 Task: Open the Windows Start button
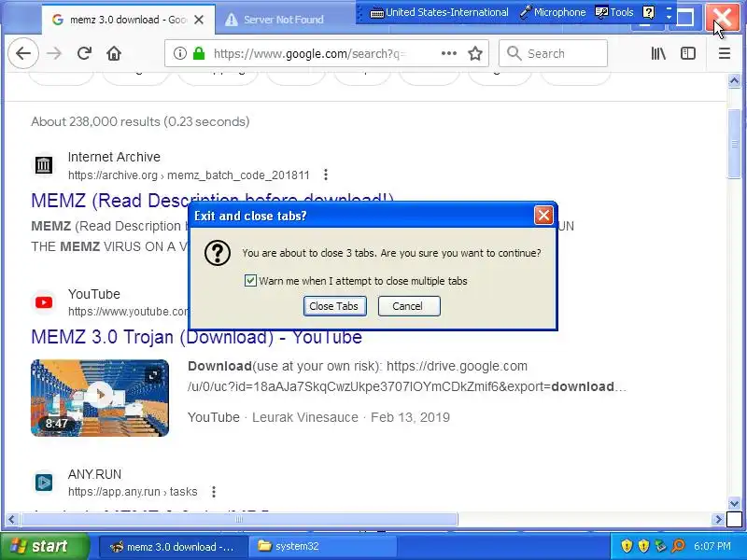(x=44, y=546)
